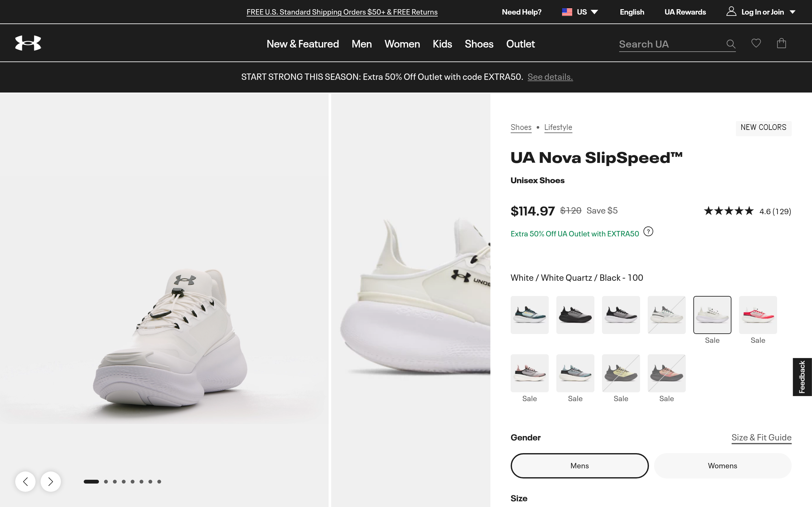
Task: Click the Search UA input field
Action: point(669,44)
